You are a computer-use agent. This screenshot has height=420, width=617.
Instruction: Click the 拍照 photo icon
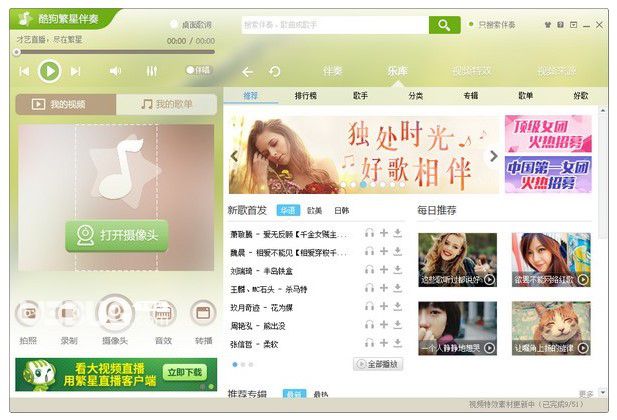28,314
